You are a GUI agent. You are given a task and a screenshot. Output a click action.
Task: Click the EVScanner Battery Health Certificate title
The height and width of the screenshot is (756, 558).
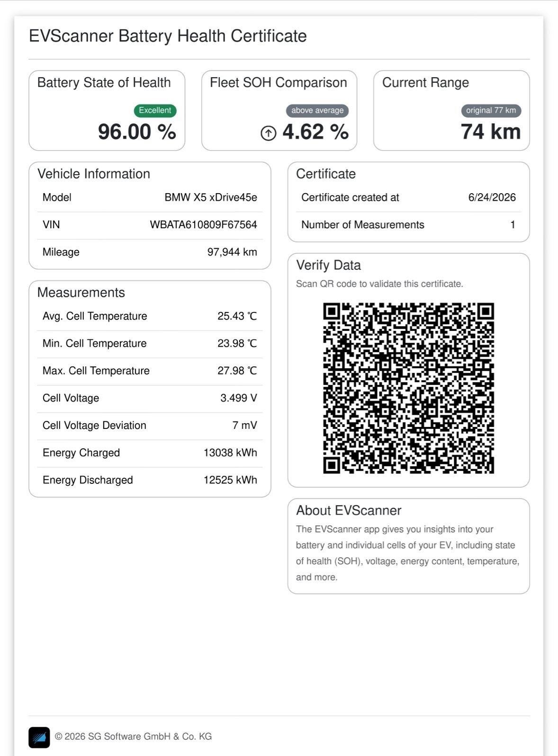tap(168, 36)
